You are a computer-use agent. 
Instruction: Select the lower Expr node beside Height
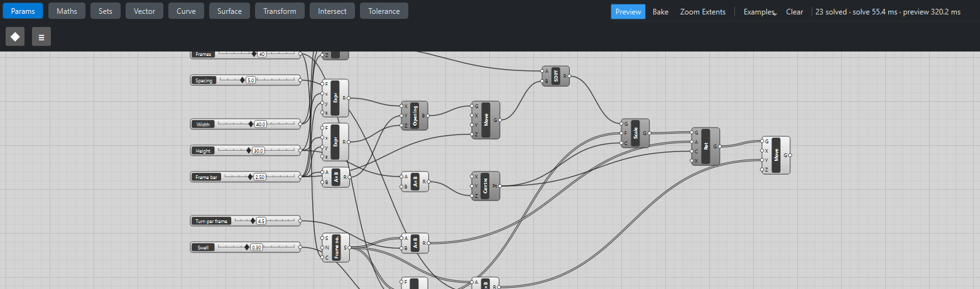click(x=335, y=142)
